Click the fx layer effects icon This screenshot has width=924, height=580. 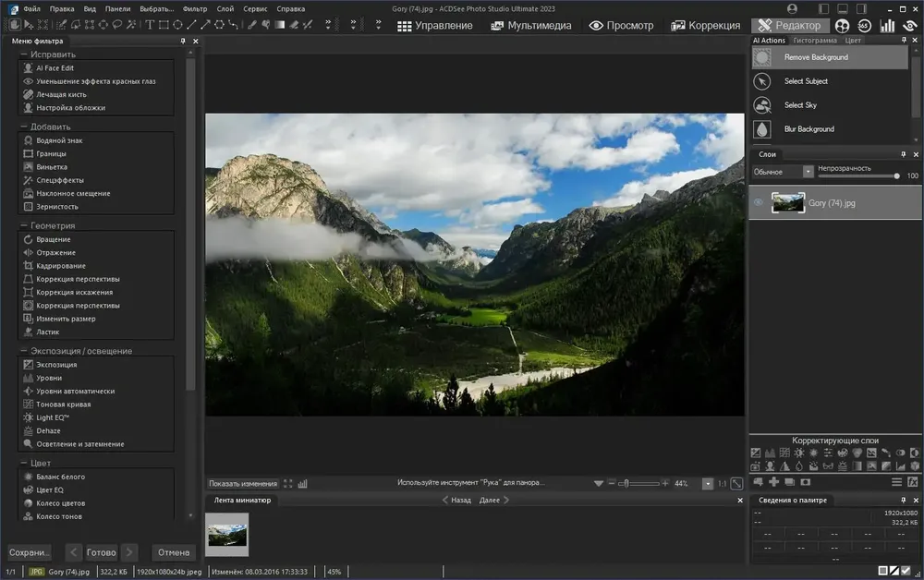coord(913,482)
